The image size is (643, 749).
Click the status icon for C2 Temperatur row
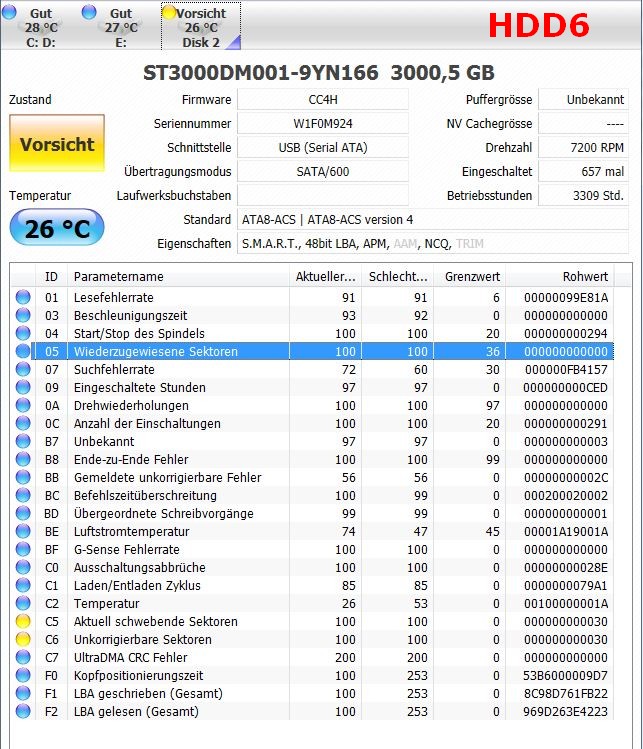click(x=23, y=603)
